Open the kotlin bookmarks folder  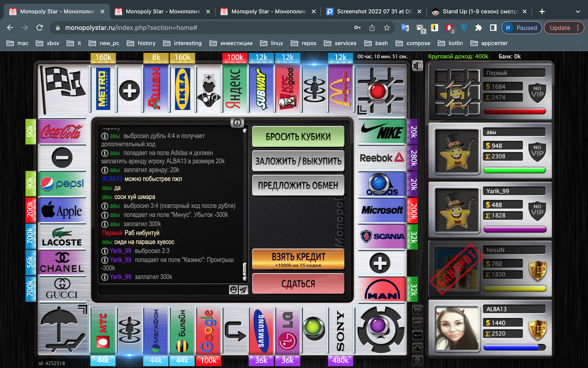(450, 43)
